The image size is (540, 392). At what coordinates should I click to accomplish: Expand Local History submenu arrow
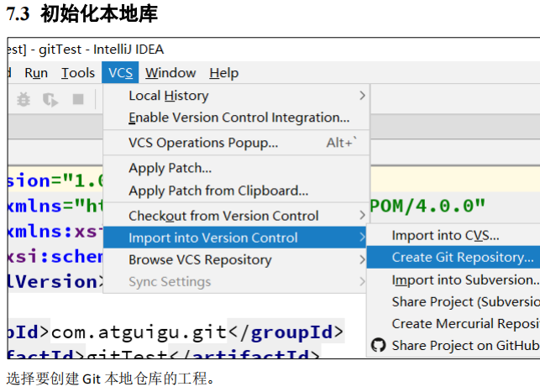click(362, 96)
